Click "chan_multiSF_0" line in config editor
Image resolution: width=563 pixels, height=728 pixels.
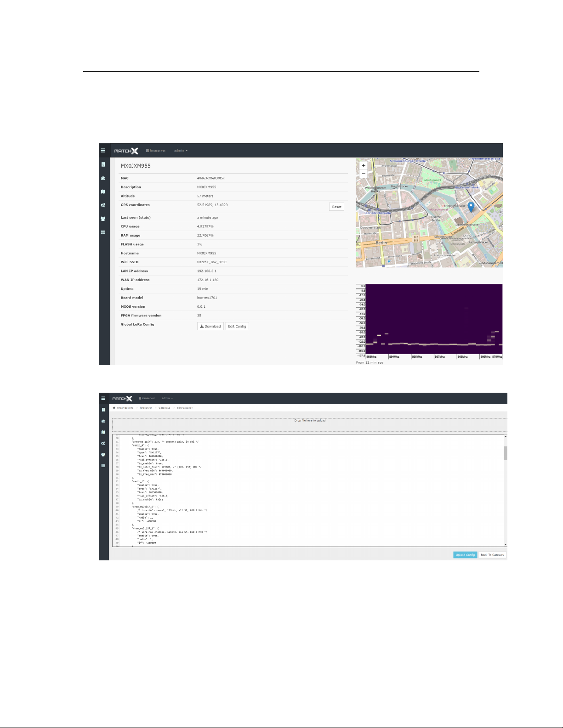coord(145,507)
